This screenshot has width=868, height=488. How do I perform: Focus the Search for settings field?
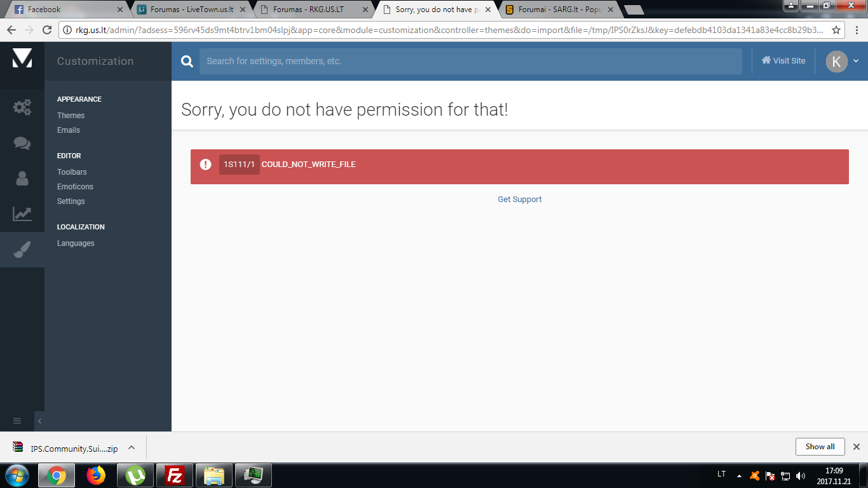[x=470, y=61]
